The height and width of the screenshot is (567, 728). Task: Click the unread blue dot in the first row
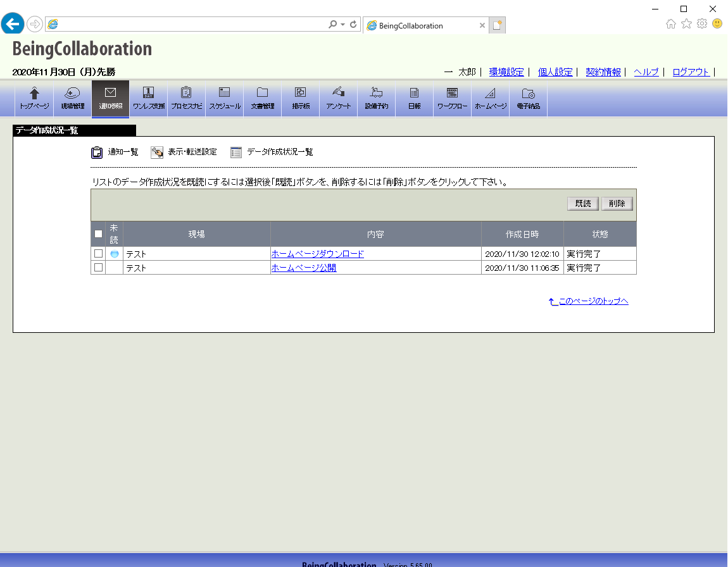point(115,254)
